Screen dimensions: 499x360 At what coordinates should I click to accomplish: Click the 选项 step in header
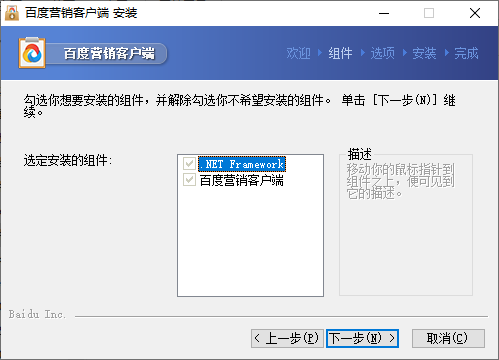(x=382, y=53)
